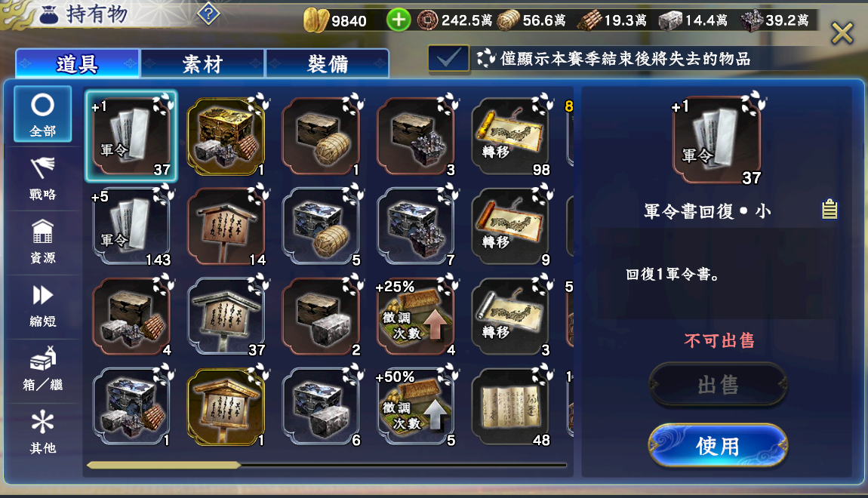
Task: Click the blue question mark help icon
Action: coord(208,14)
